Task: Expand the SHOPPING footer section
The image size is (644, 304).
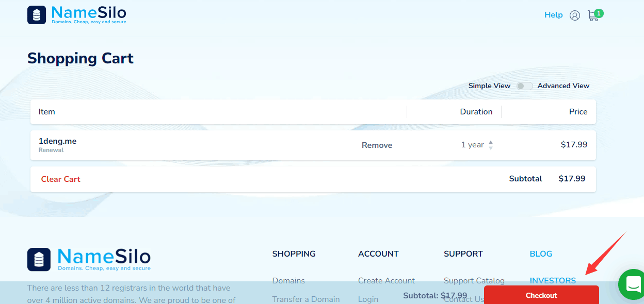Action: (294, 254)
